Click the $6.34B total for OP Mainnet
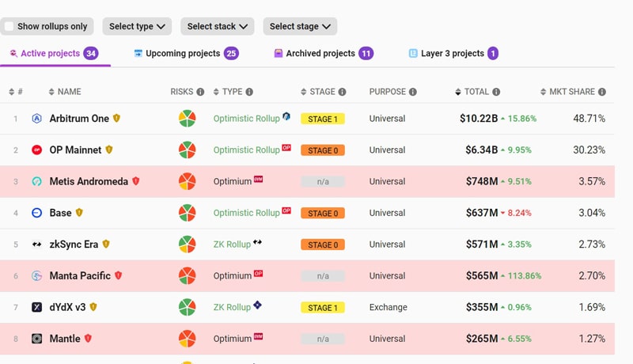Viewport: 633px width, 364px height. [x=481, y=150]
